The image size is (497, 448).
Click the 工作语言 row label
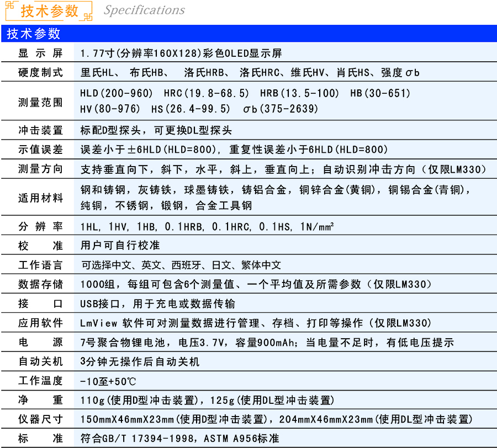pos(40,265)
